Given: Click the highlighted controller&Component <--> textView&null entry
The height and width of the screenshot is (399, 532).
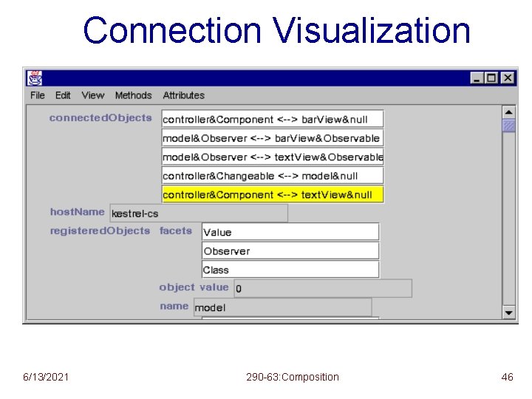Looking at the screenshot, I should coord(273,194).
